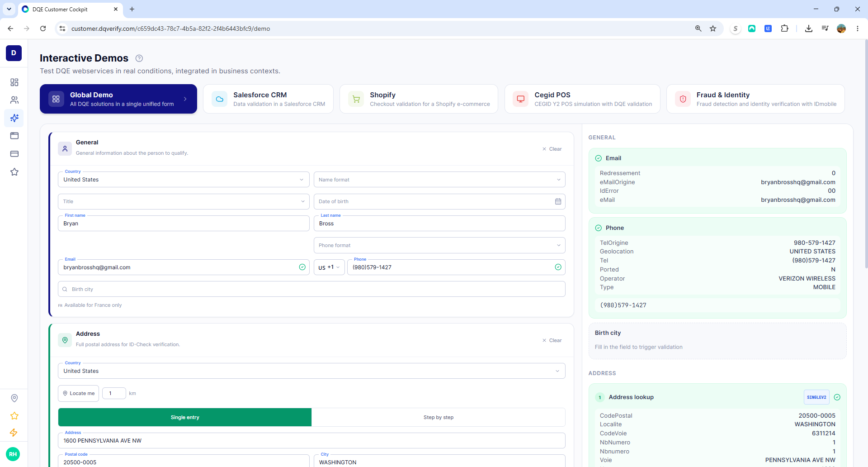The image size is (868, 467).
Task: Clear the General section
Action: (552, 149)
